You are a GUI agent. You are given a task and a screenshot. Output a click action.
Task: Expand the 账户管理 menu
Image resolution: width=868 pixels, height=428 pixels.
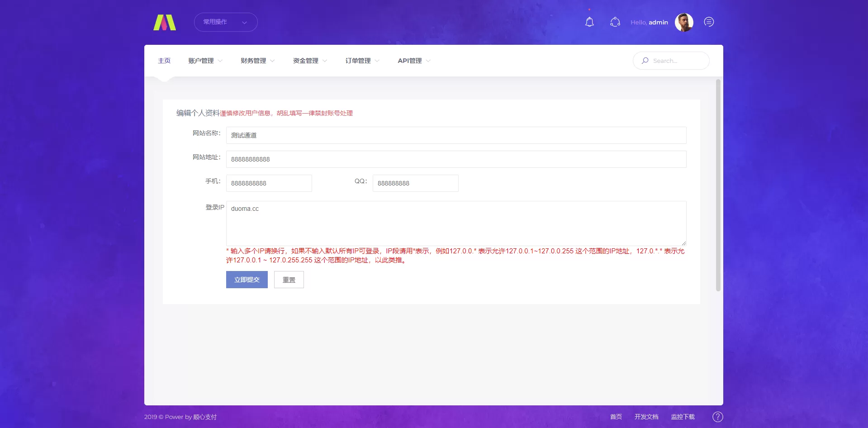[x=205, y=61]
